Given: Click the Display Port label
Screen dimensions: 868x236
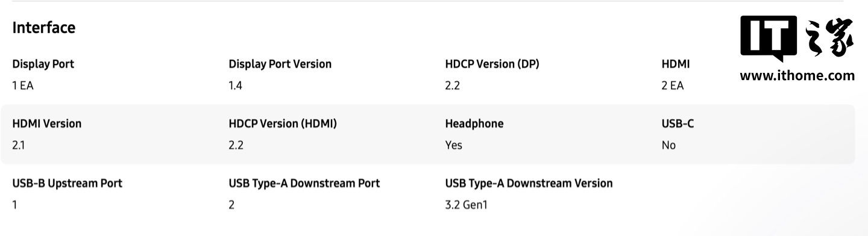Looking at the screenshot, I should point(43,64).
